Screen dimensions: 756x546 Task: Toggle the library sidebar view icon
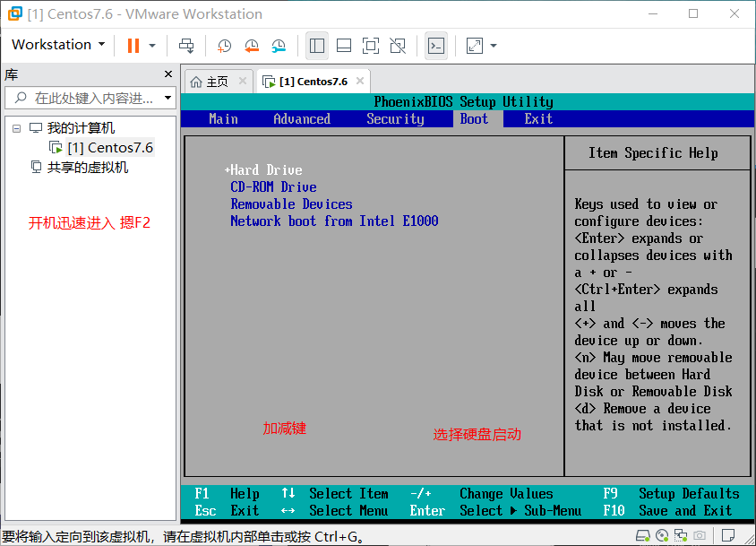[317, 46]
